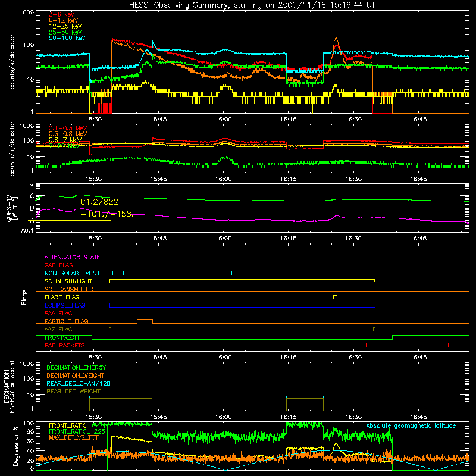Click the NON_SOLAR_EVENT pulse near 15:35
The width and height of the screenshot is (476, 476).
click(118, 273)
